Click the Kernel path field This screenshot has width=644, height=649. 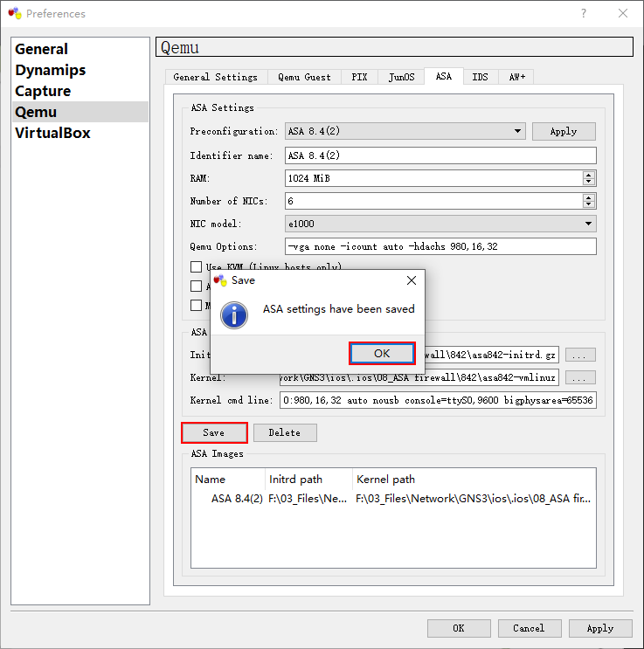(x=419, y=377)
